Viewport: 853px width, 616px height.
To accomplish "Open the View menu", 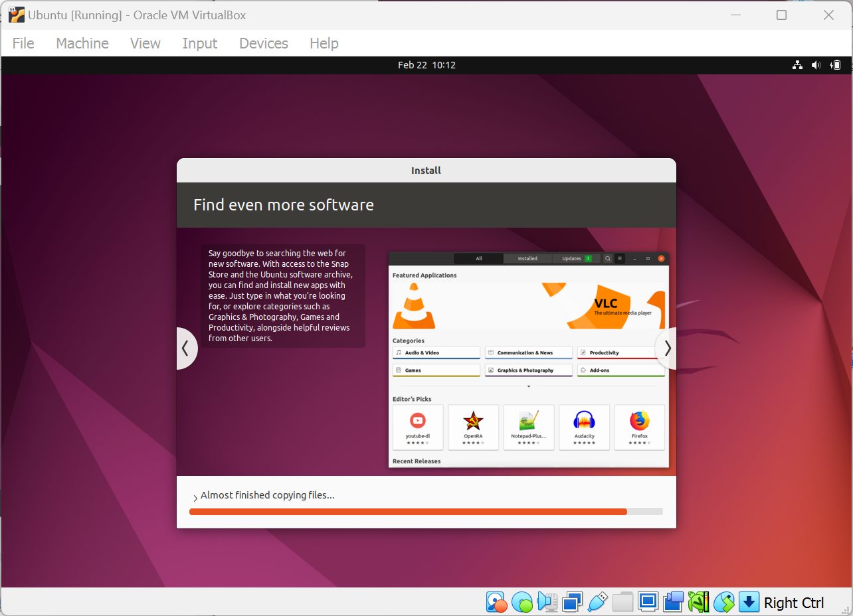I will pos(145,43).
